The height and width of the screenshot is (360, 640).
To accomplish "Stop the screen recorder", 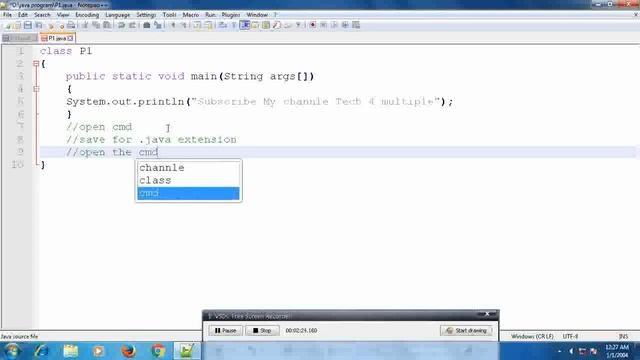I will (262, 331).
